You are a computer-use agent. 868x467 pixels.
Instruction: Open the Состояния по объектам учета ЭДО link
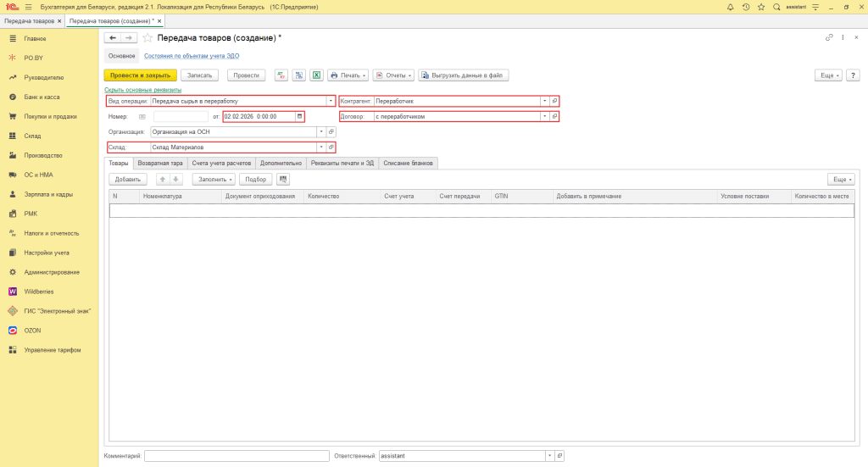pyautogui.click(x=192, y=56)
